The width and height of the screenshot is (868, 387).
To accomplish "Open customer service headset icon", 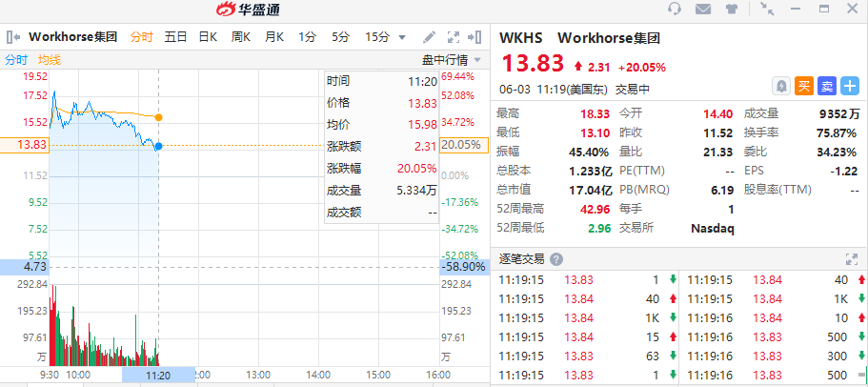I will click(x=675, y=9).
